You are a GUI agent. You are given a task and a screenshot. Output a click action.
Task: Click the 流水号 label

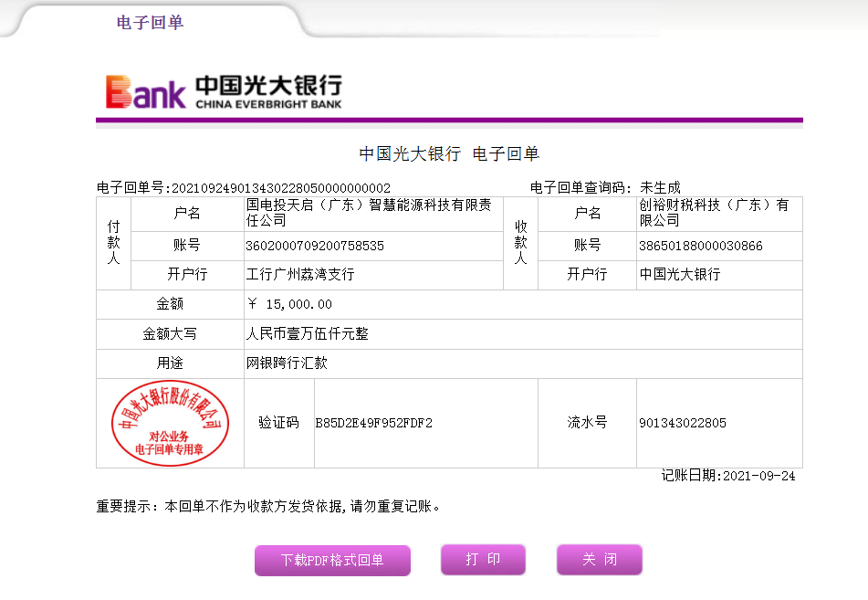click(x=587, y=423)
